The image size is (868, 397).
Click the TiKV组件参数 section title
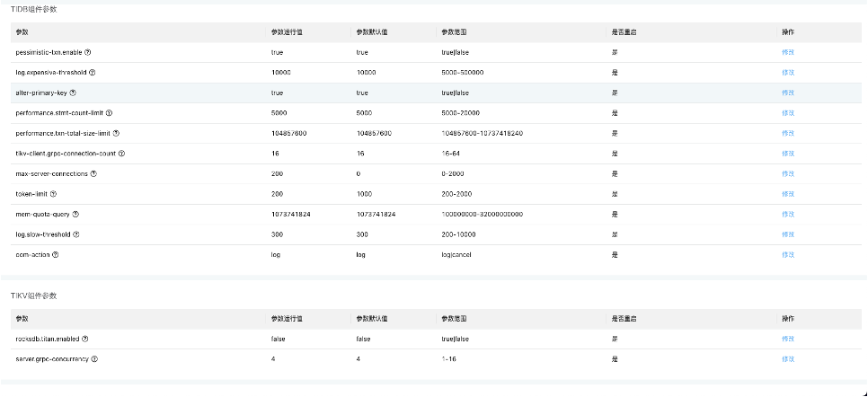[34, 296]
